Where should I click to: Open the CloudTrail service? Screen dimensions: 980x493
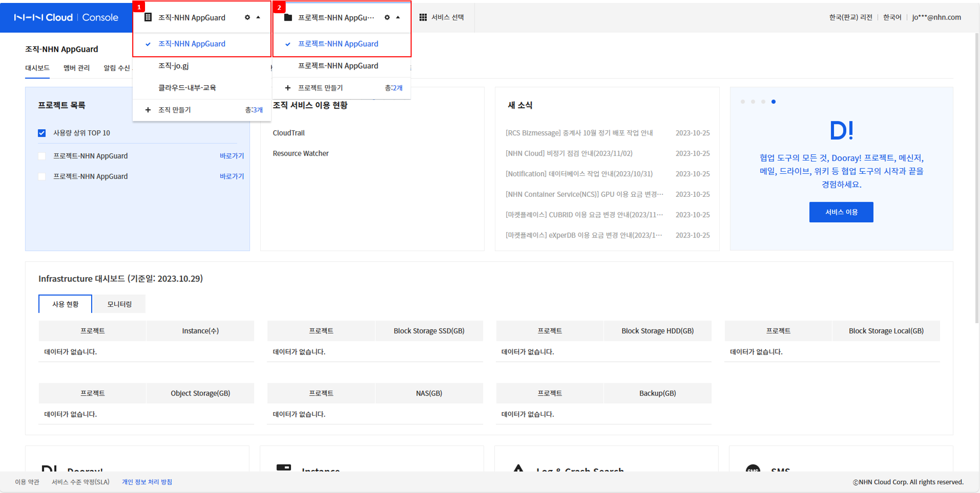point(289,133)
